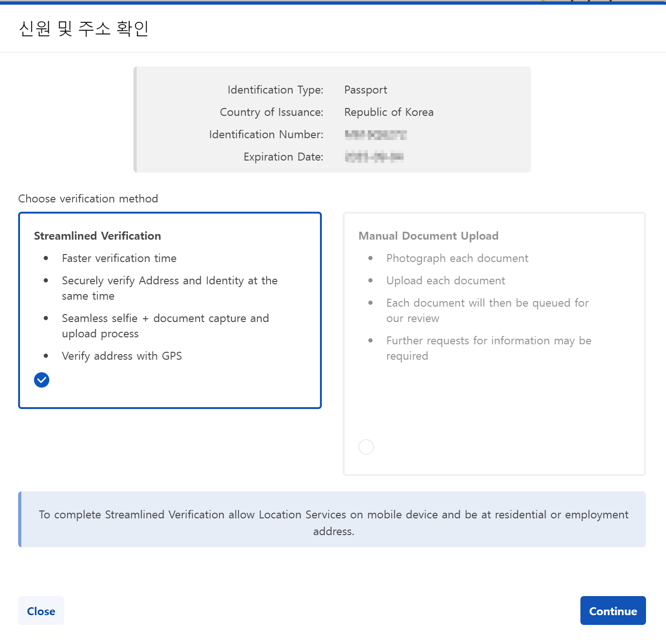Select the Manual Document Upload radio circle

pyautogui.click(x=366, y=447)
